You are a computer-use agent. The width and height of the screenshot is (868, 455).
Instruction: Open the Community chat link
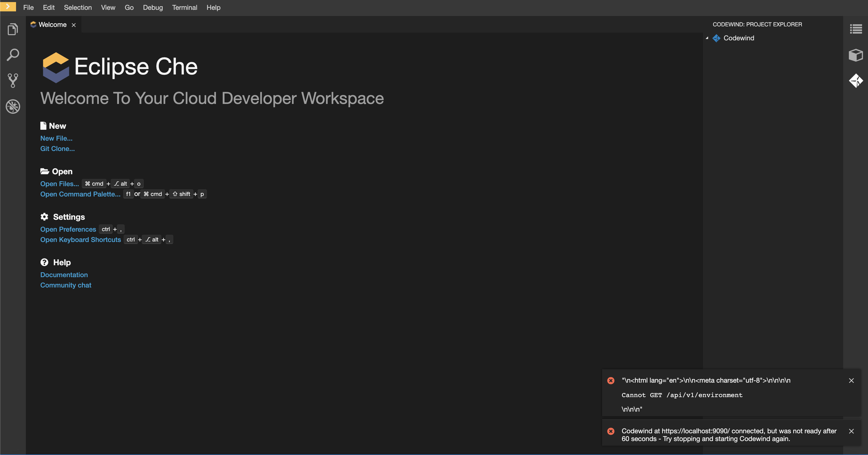tap(66, 285)
